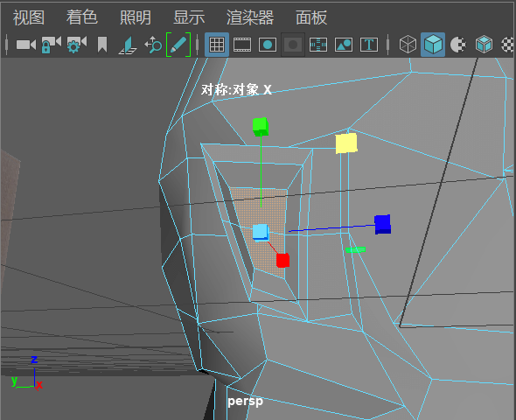Viewport: 516px width, 420px height.
Task: Toggle the viewport Grid display
Action: pos(217,45)
